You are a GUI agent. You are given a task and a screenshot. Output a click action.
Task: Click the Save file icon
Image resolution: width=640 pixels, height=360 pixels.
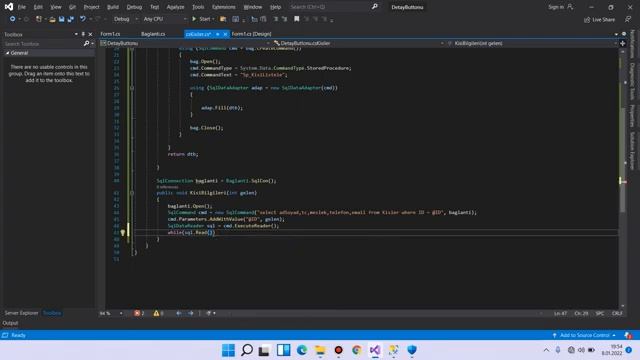pos(61,19)
